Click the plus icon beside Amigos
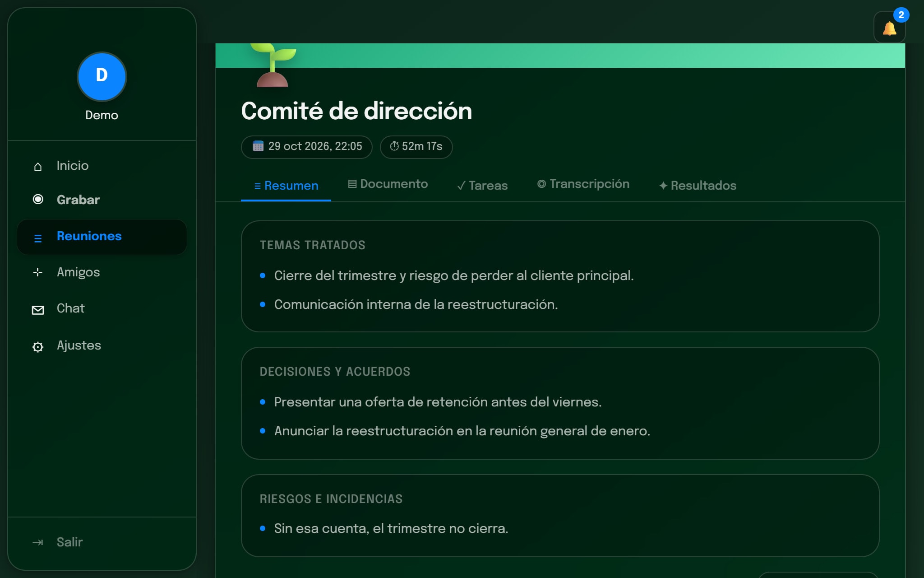 click(x=38, y=272)
